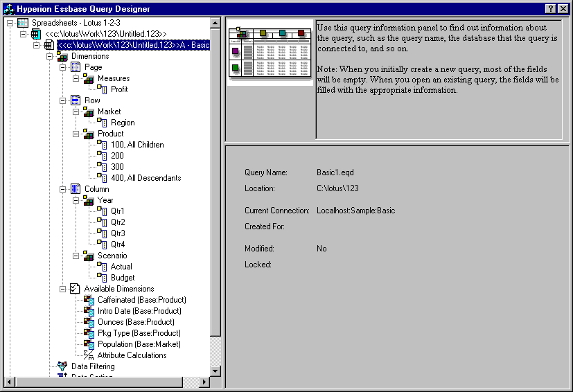
Task: Click the Attribute Calculations icon
Action: coord(89,355)
